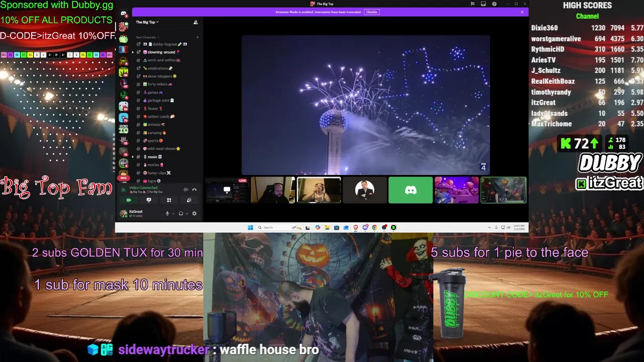Open Discord user settings gear
Image resolution: width=644 pixels, height=362 pixels.
(194, 214)
